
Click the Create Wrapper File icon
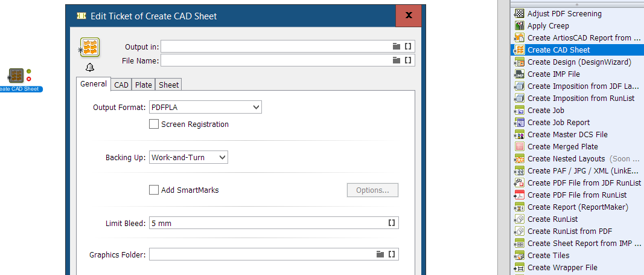coord(519,267)
